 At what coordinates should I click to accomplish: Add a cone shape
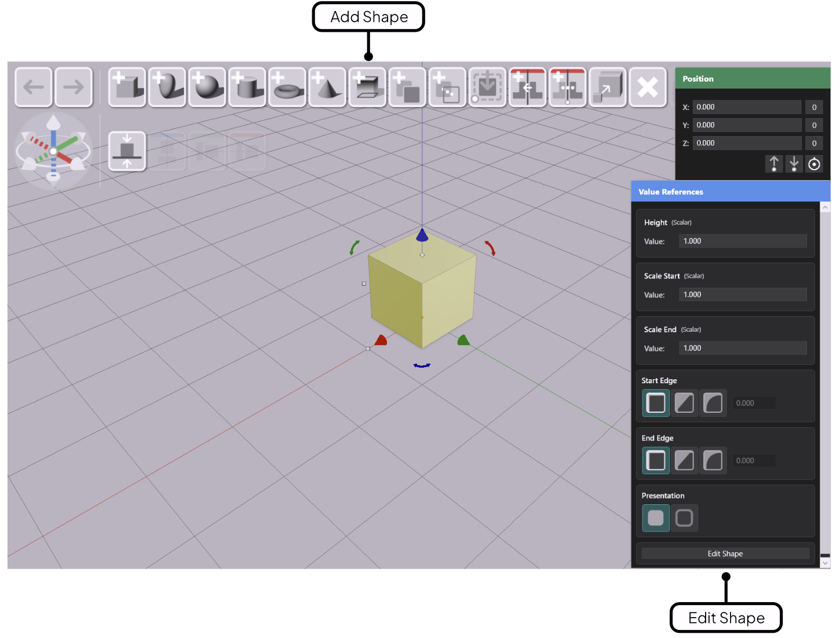(x=327, y=87)
